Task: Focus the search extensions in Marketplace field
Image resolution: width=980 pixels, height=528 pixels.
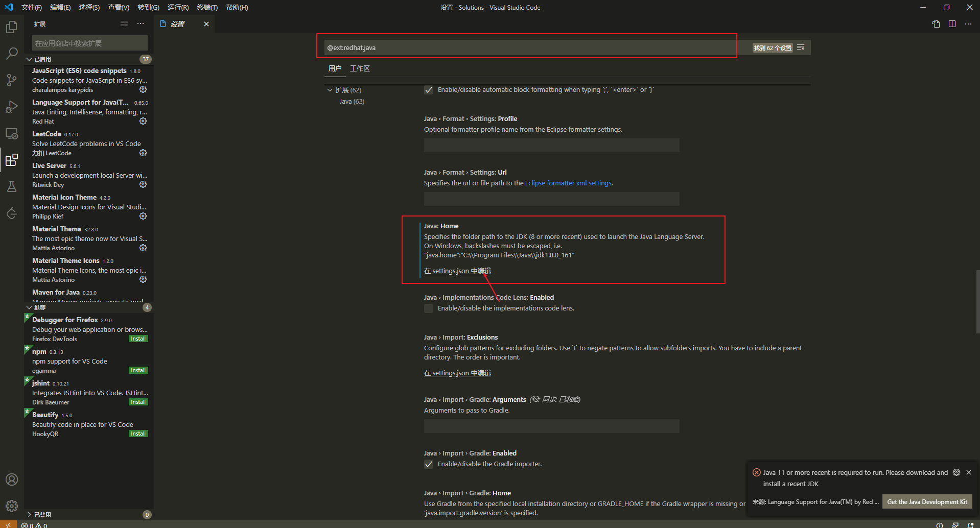Action: tap(89, 43)
